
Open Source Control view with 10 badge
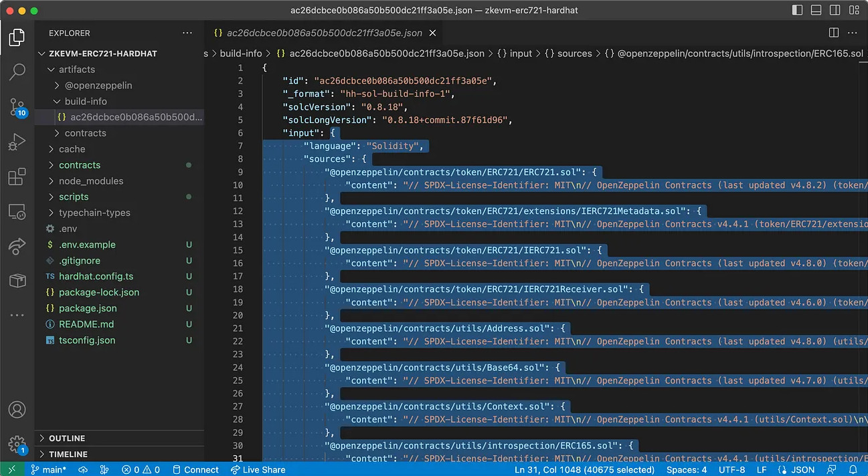tap(17, 107)
